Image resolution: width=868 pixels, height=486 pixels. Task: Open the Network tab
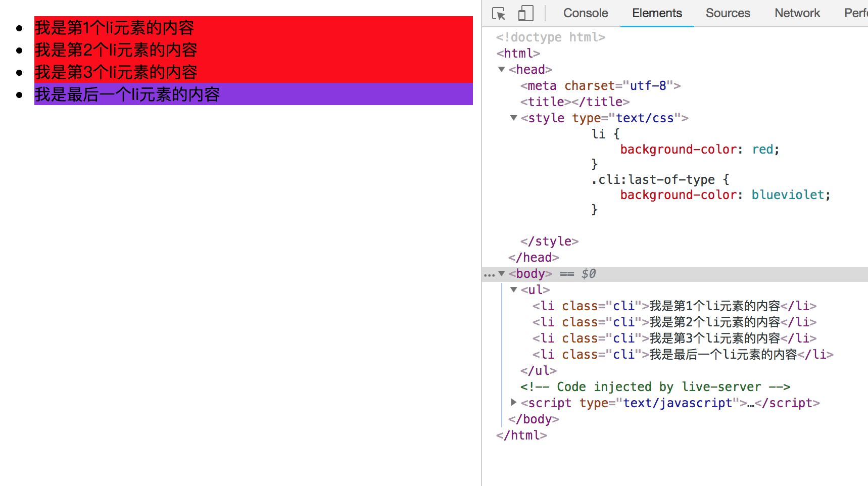tap(797, 13)
